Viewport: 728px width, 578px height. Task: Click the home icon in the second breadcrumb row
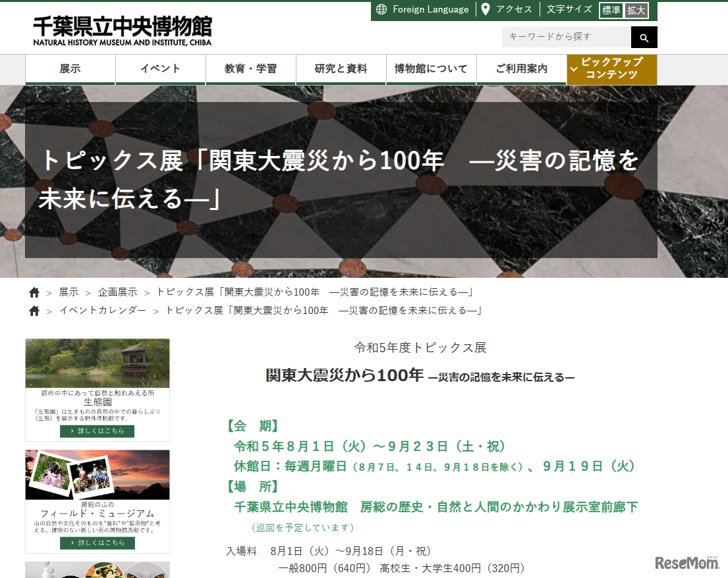(x=34, y=310)
